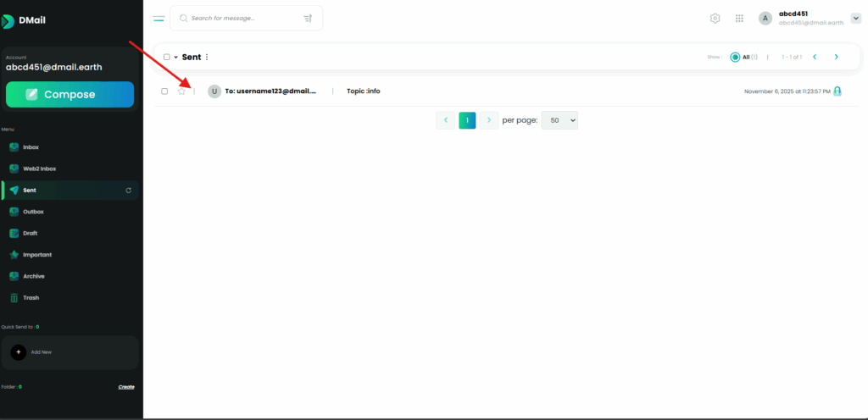Click the settings gear icon
Image resolution: width=868 pixels, height=420 pixels.
[x=715, y=18]
